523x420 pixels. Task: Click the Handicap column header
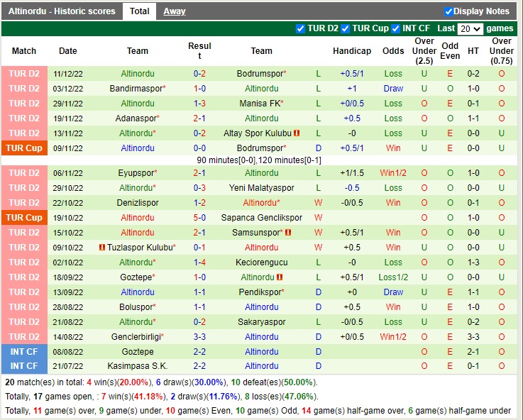(x=352, y=51)
